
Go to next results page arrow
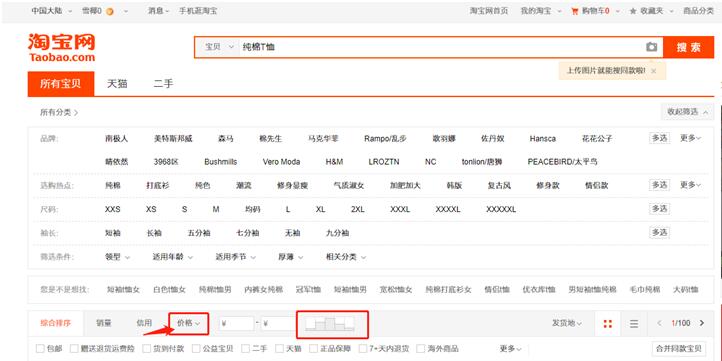702,323
